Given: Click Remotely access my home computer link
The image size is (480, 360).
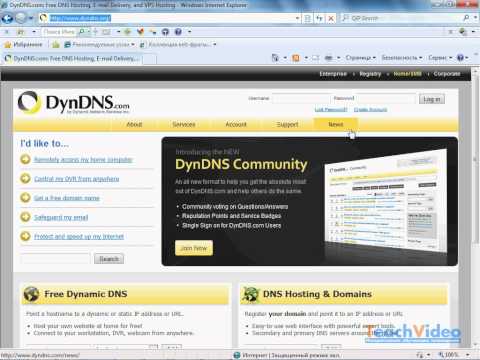Looking at the screenshot, I should pos(83,160).
